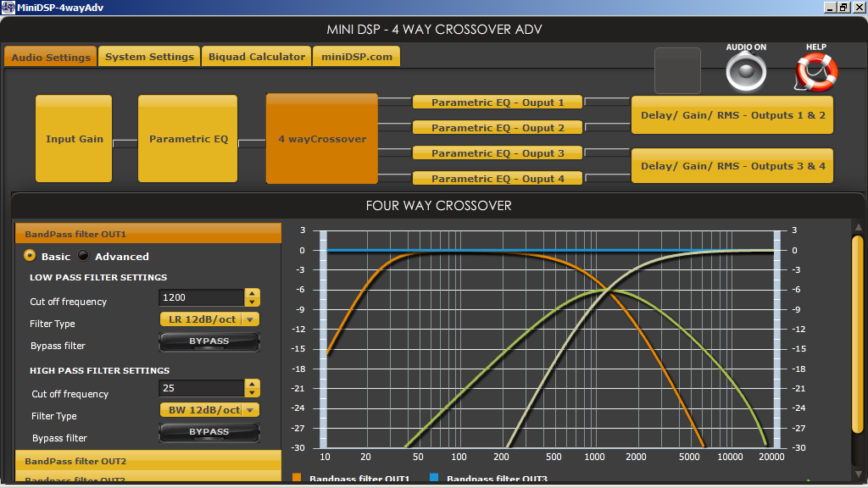Click the scrollbar down arrow of crossover panel
Viewport: 868px width, 488px height.
(858, 474)
